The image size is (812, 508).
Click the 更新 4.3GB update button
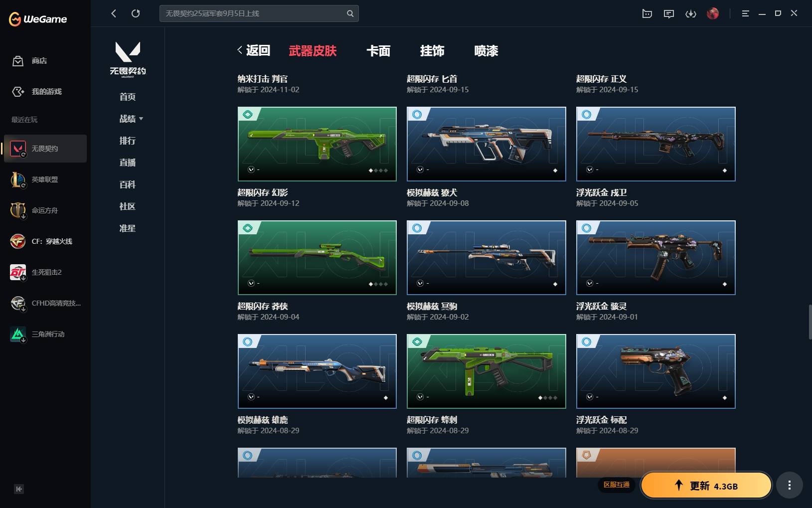pyautogui.click(x=706, y=486)
